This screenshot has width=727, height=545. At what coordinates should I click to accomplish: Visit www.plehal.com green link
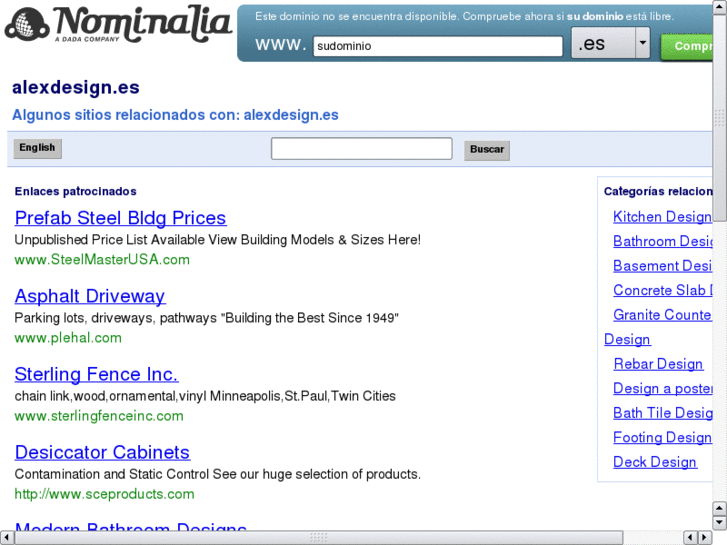[68, 338]
